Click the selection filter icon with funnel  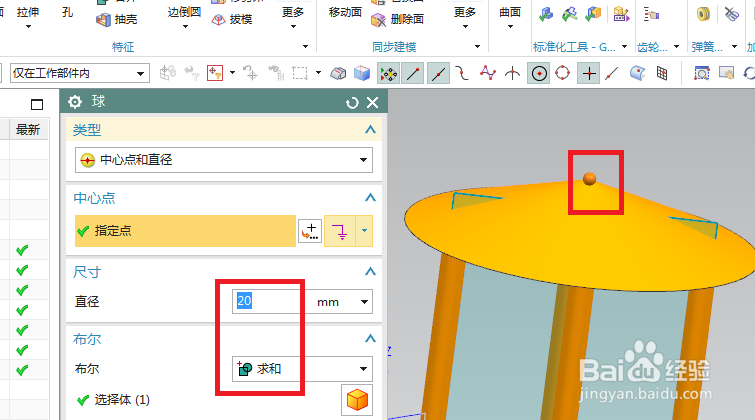tap(214, 73)
